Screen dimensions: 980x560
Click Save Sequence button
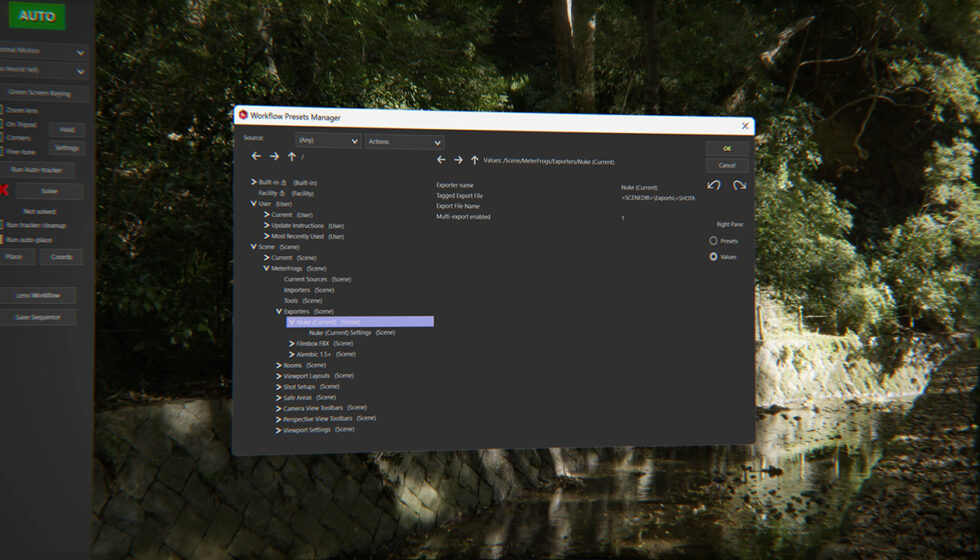click(38, 317)
